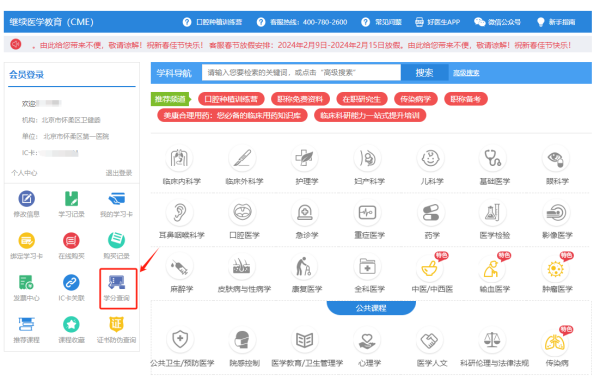Viewport: 600px width, 381px height.
Task: Open 常见问题 in the header
Action: click(x=382, y=22)
